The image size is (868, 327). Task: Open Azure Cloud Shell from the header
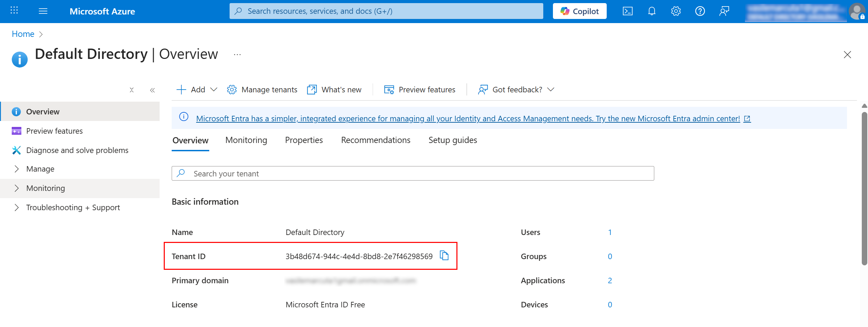(x=627, y=11)
